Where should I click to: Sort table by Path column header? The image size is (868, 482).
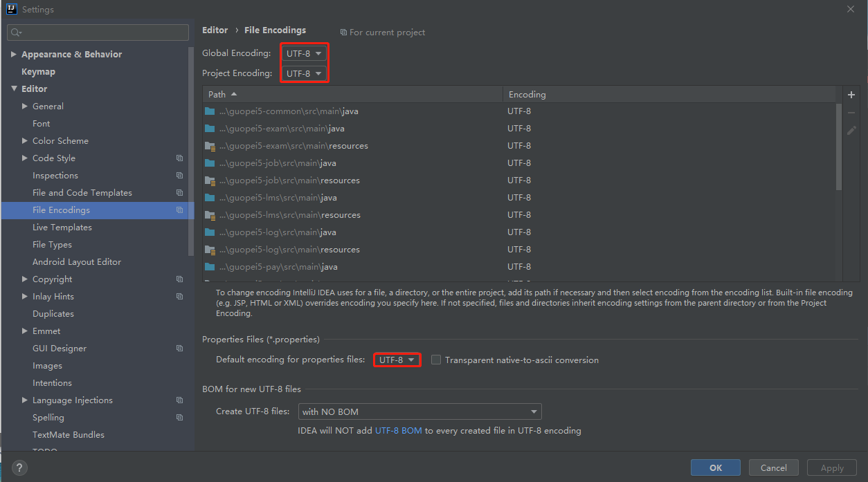coord(352,94)
